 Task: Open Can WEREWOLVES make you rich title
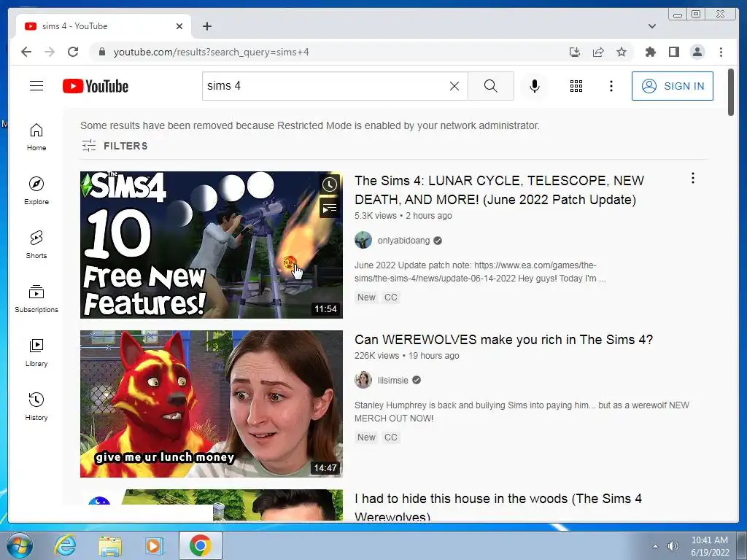(x=503, y=340)
